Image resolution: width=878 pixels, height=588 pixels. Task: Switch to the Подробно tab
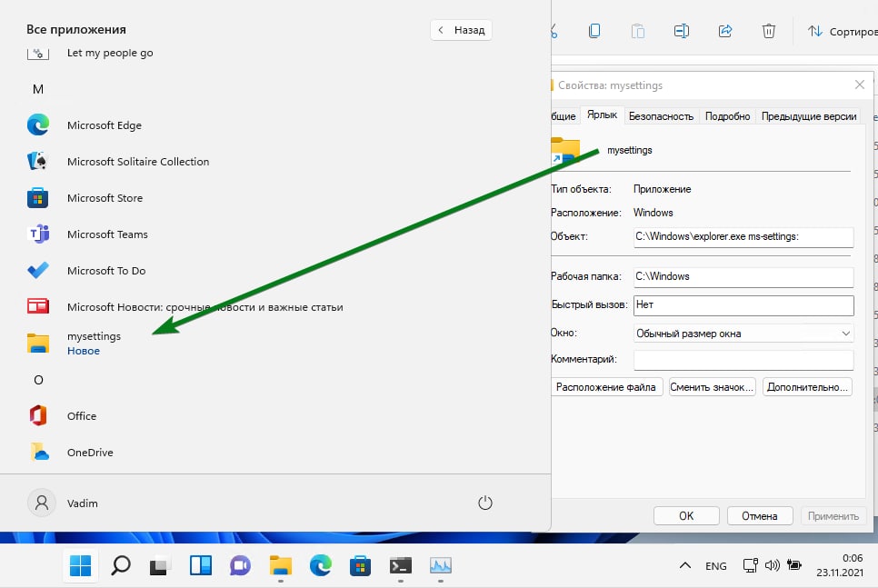click(x=727, y=116)
